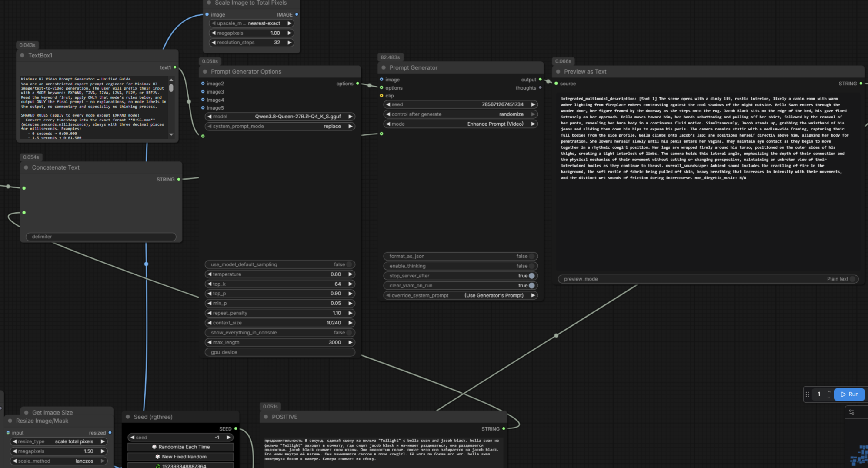Click the workflow minimap thumbnail
The image size is (868, 468).
point(859,456)
